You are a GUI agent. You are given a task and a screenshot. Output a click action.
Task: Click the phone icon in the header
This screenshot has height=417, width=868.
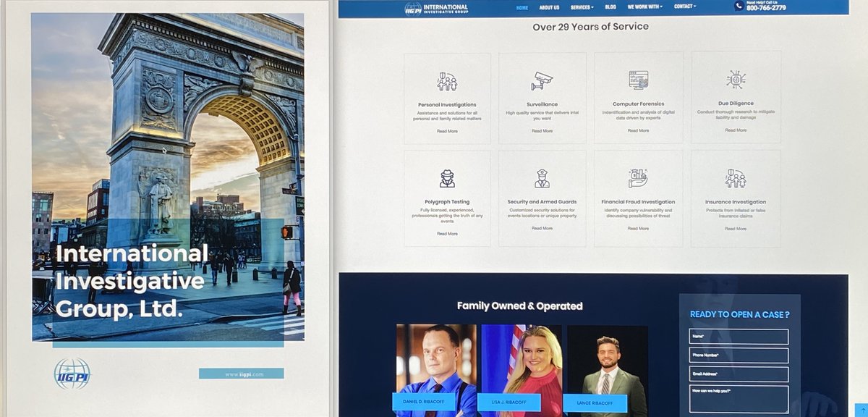tap(739, 7)
